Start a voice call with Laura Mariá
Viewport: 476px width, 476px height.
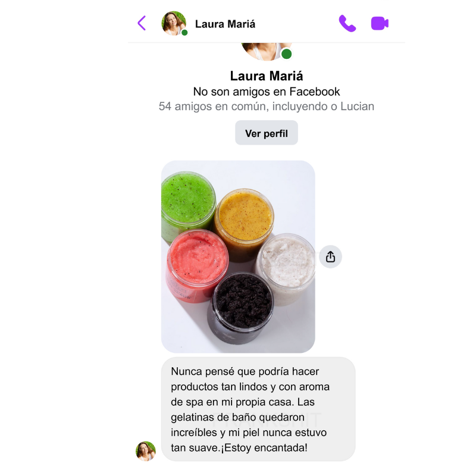click(x=347, y=23)
